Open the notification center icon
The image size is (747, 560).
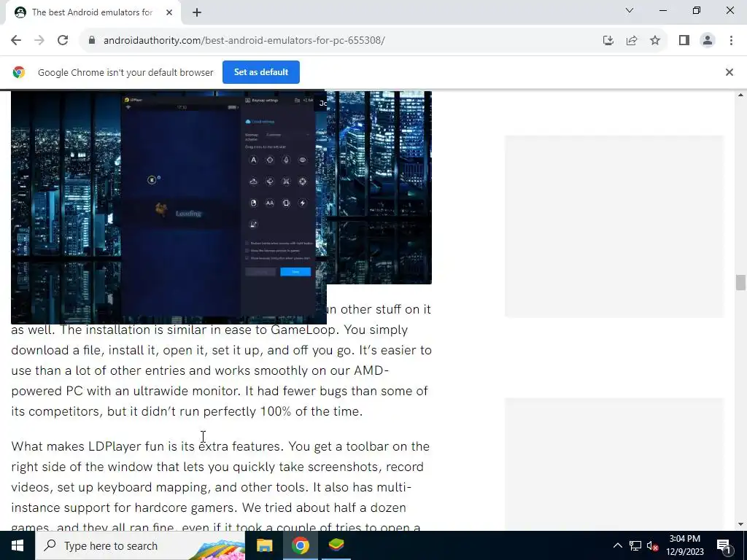[724, 545]
